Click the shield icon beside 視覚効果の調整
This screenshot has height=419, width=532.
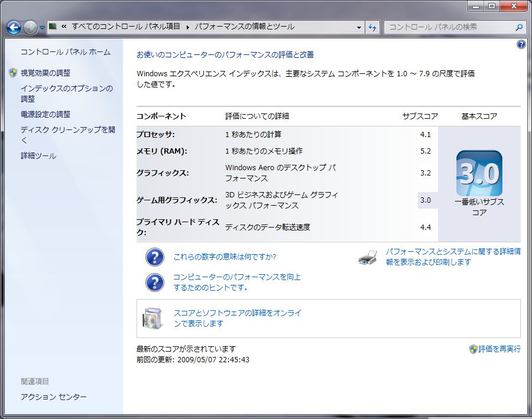coord(13,73)
